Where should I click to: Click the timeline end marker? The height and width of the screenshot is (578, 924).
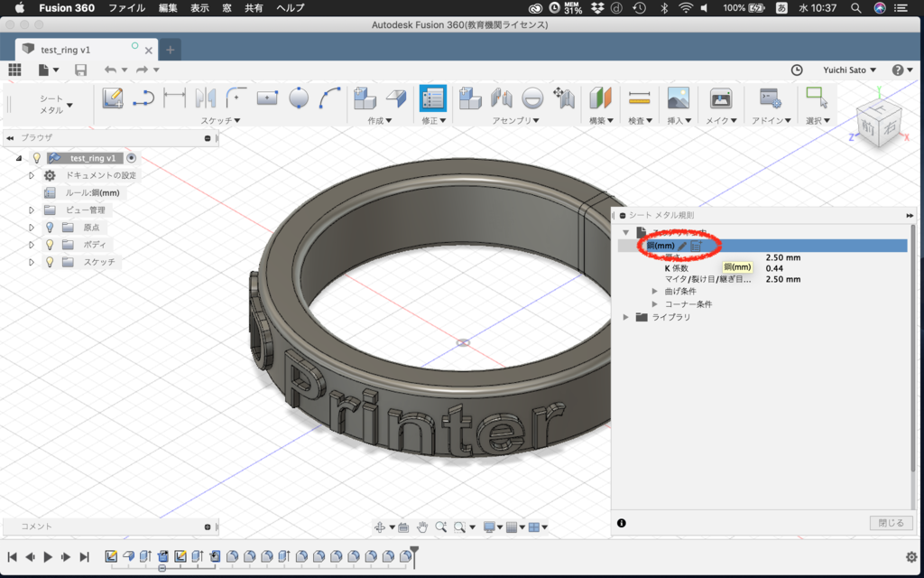pyautogui.click(x=415, y=555)
